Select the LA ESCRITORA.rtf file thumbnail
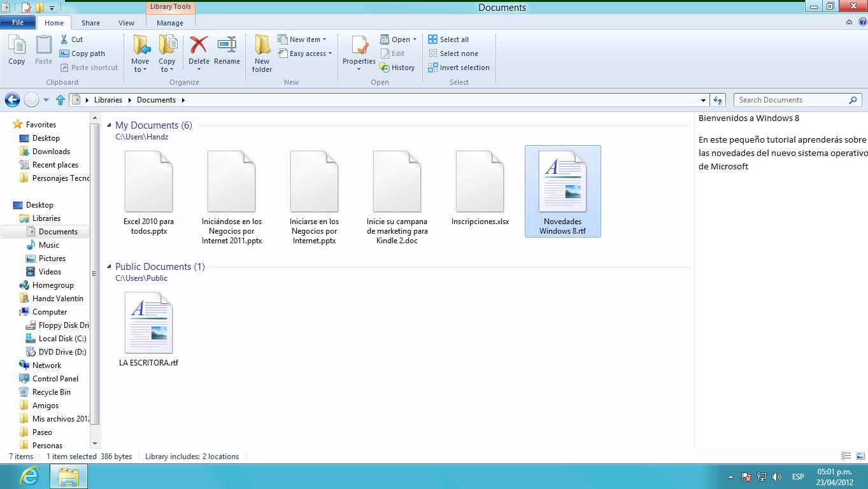Viewport: 868px width, 489px height. point(148,323)
